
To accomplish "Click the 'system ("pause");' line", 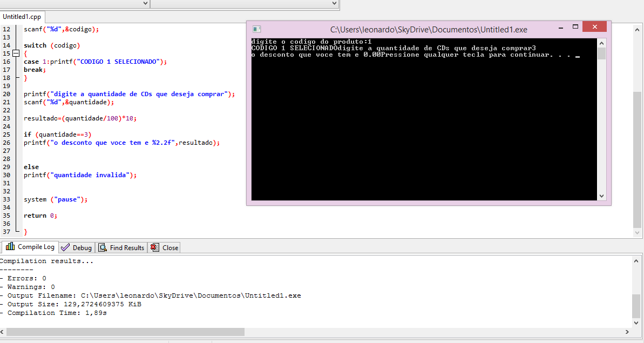I will (x=56, y=199).
